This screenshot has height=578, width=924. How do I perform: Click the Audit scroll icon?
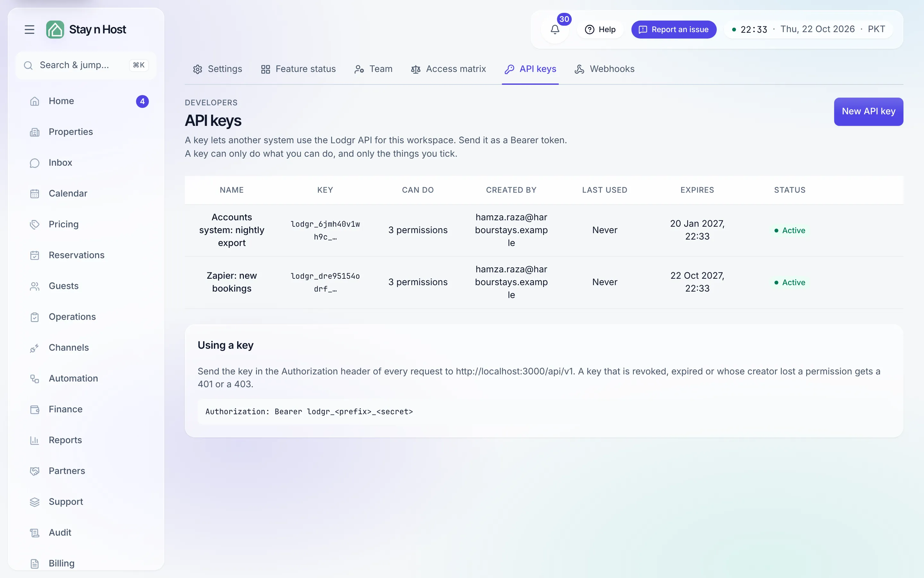(x=35, y=533)
